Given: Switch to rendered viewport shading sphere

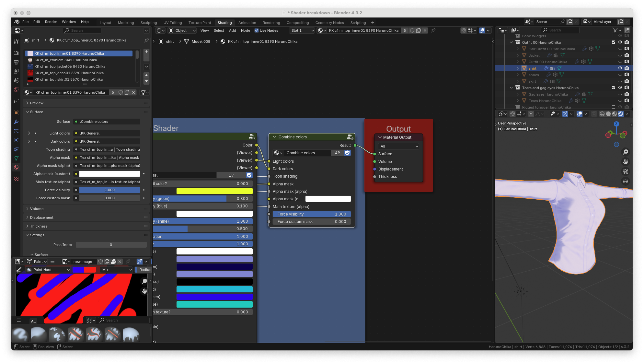Looking at the screenshot, I should tap(621, 114).
